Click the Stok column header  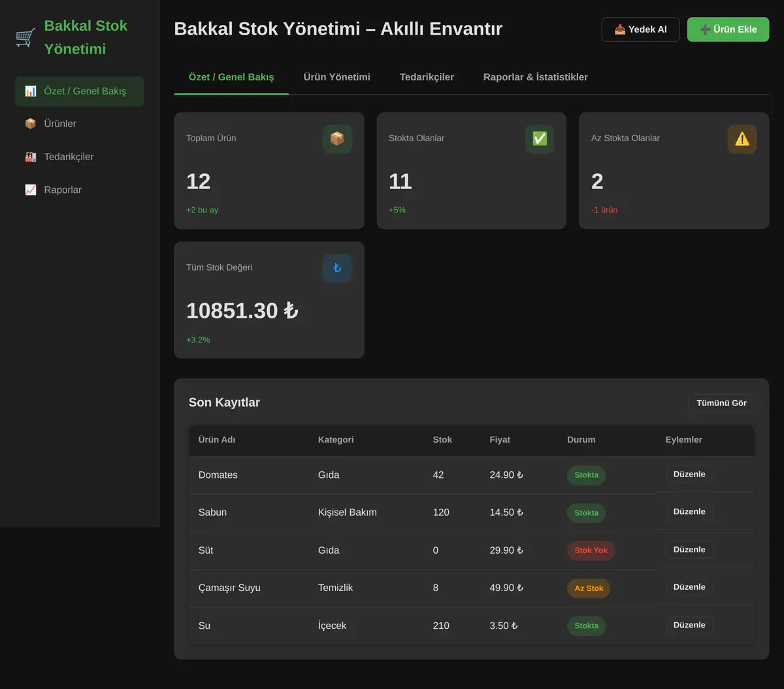442,439
